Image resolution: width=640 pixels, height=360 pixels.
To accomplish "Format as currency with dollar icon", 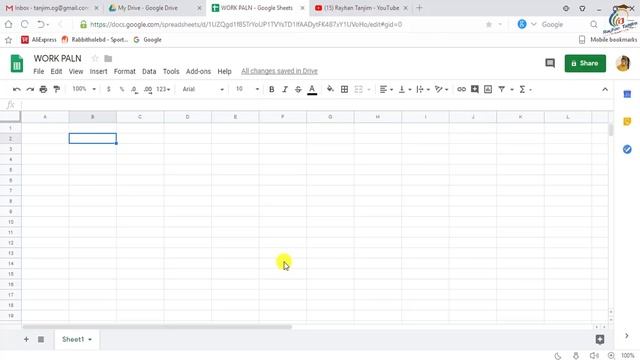I will point(109,89).
